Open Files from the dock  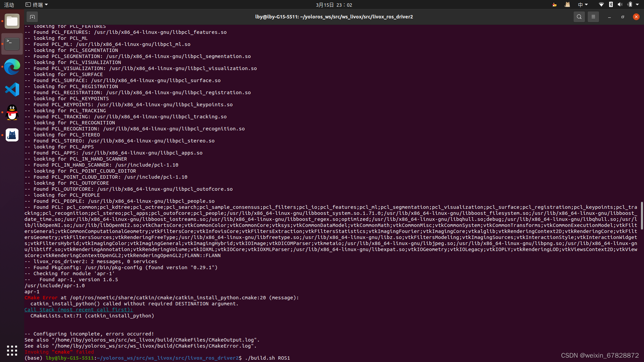12,21
